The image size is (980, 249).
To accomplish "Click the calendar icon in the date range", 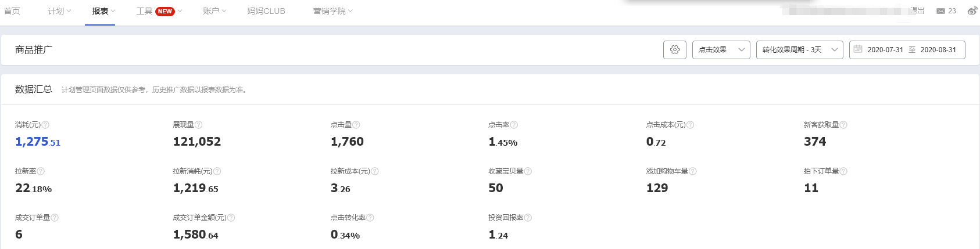I will pos(858,49).
